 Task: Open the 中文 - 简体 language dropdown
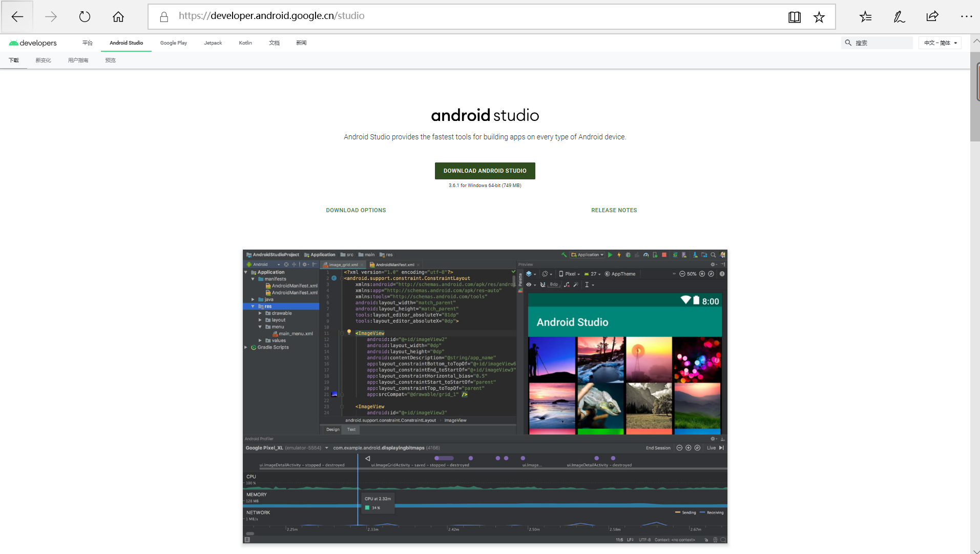(x=940, y=43)
